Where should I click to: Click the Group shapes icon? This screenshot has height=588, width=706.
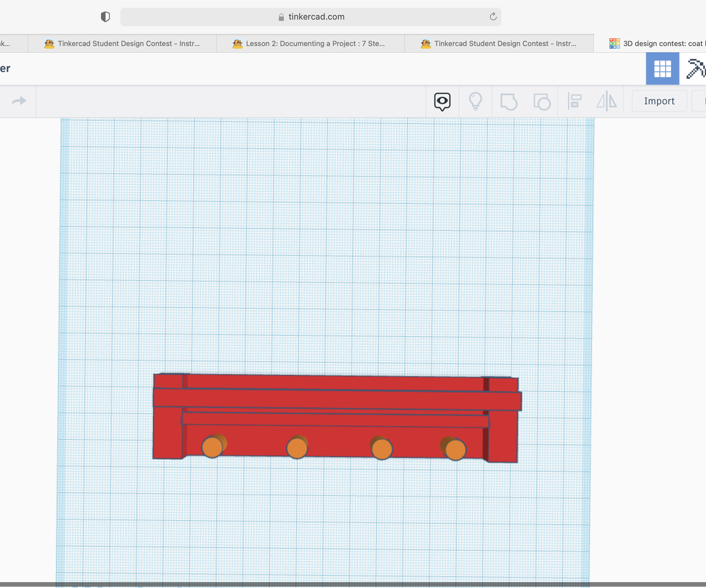pyautogui.click(x=508, y=102)
